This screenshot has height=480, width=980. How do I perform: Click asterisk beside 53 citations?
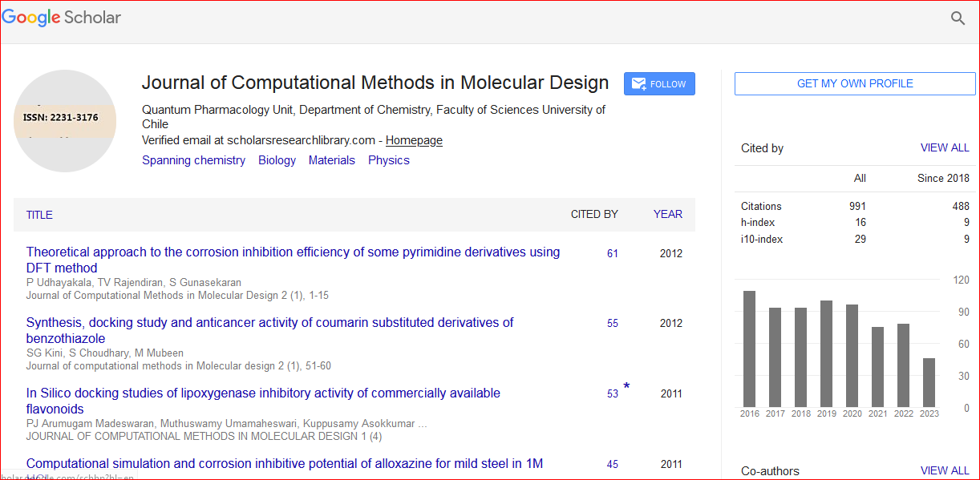(x=626, y=388)
